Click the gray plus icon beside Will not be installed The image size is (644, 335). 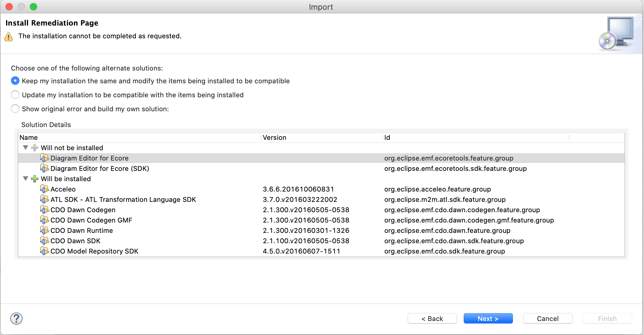(35, 148)
